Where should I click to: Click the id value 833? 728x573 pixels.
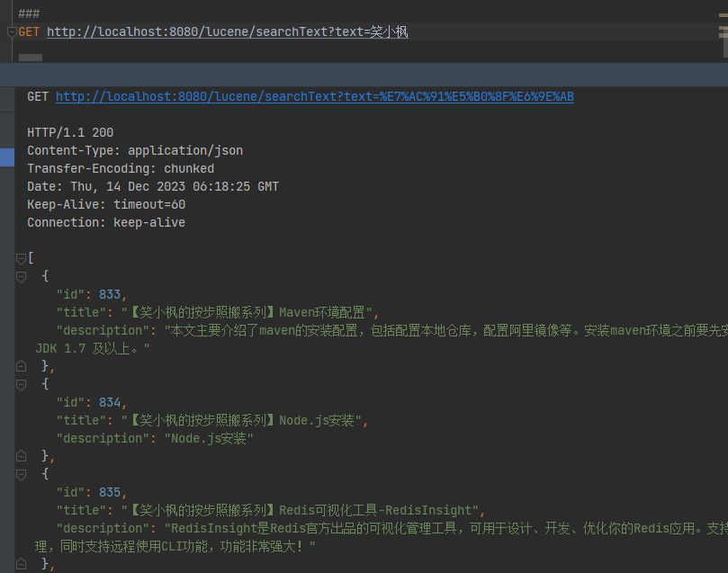(x=110, y=294)
